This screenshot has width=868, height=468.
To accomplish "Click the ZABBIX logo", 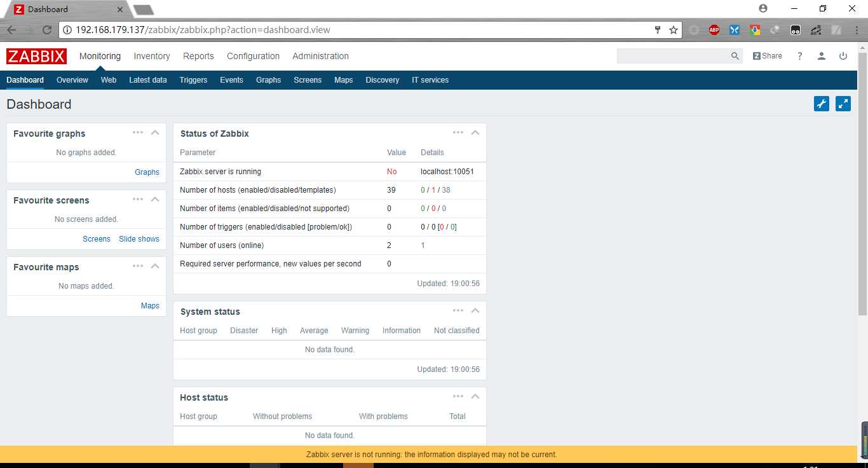I will coord(36,56).
